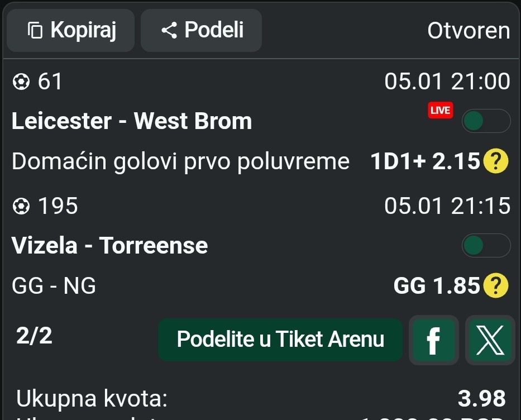Toggle the Leicester - West Brom switch
This screenshot has width=521, height=420.
pyautogui.click(x=485, y=121)
